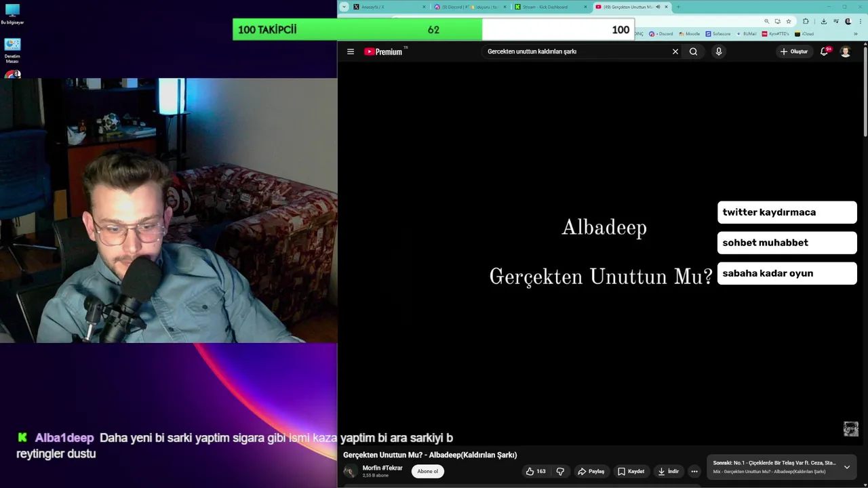Open a new browser tab

pos(679,7)
